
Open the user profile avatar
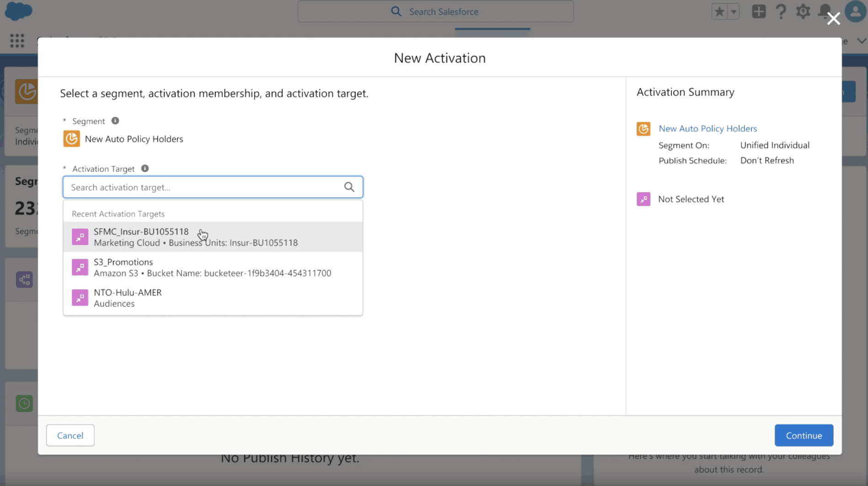point(855,11)
